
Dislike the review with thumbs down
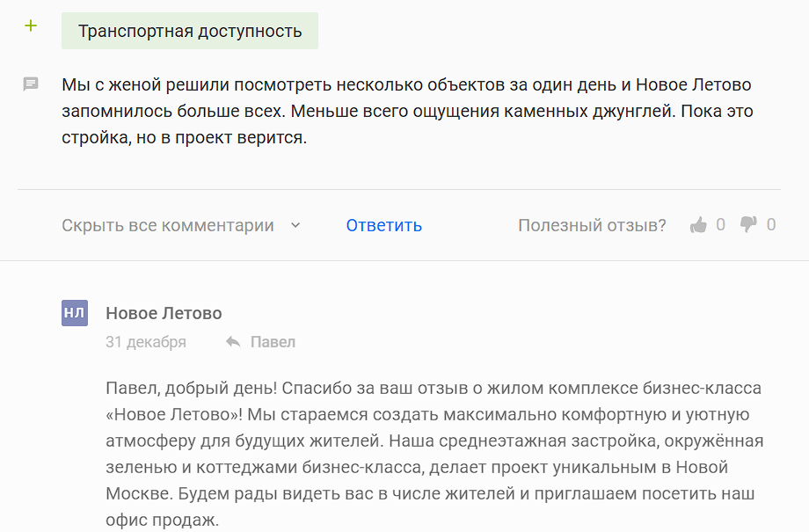click(748, 225)
